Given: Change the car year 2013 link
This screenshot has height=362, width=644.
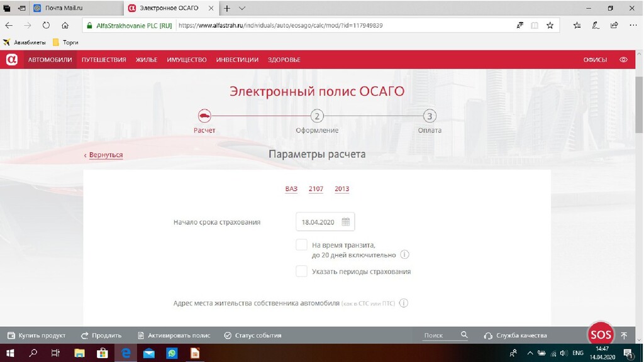Looking at the screenshot, I should coord(341,189).
